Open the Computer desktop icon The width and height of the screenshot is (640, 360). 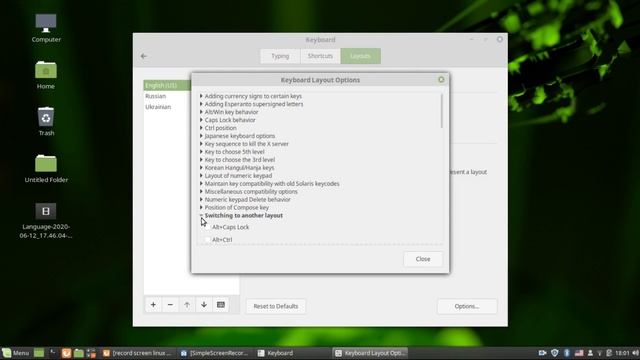46,28
